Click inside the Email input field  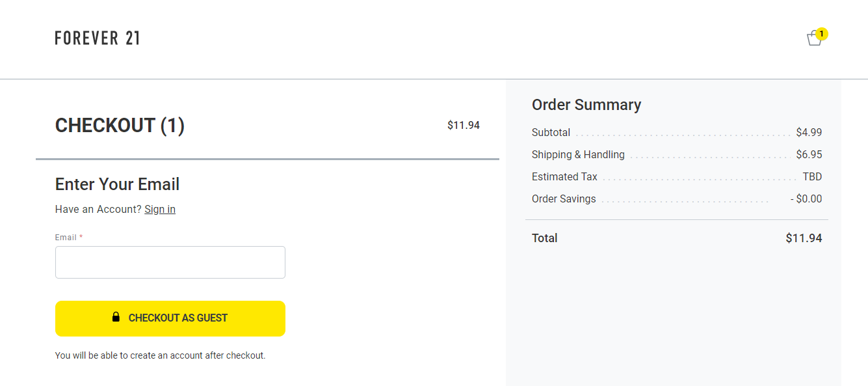[170, 262]
